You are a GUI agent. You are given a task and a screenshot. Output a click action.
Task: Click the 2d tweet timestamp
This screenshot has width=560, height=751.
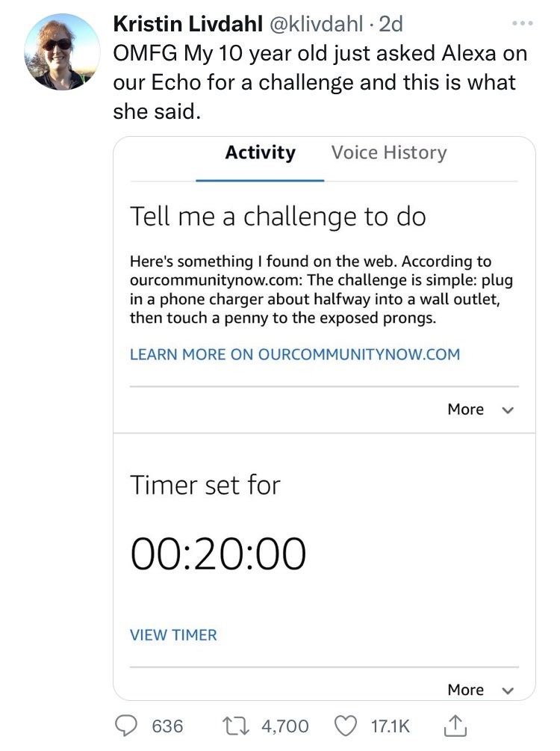391,25
